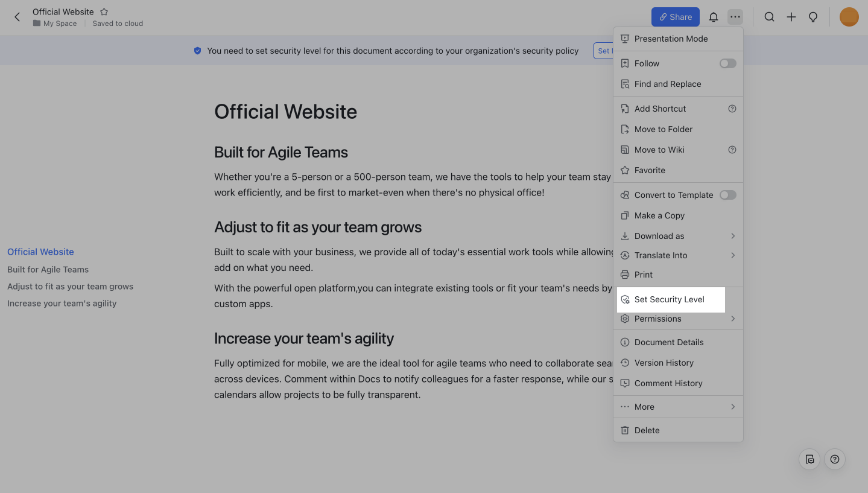Click the back arrow icon
This screenshot has width=868, height=493.
[17, 17]
